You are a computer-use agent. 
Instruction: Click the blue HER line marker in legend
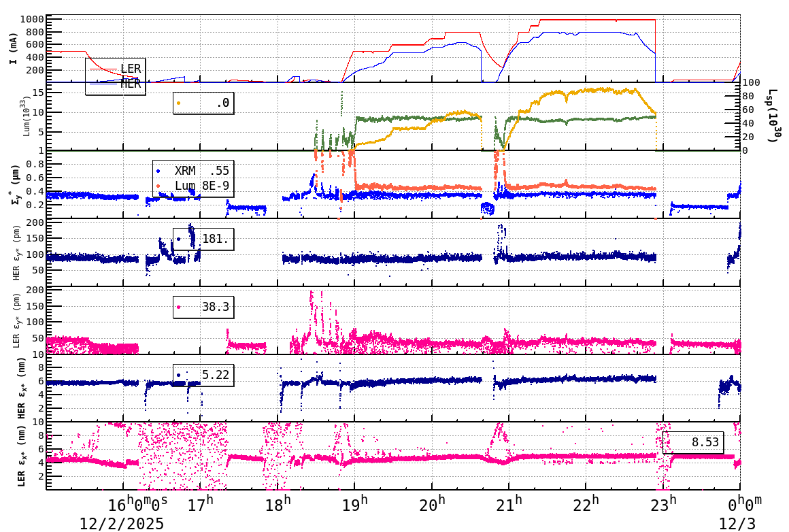[103, 83]
